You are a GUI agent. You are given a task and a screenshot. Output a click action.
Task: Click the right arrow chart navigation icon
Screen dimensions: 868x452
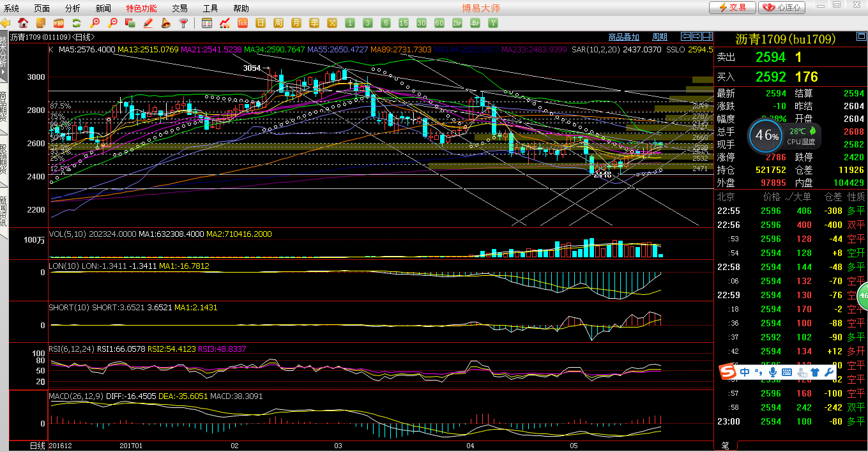[x=697, y=36]
